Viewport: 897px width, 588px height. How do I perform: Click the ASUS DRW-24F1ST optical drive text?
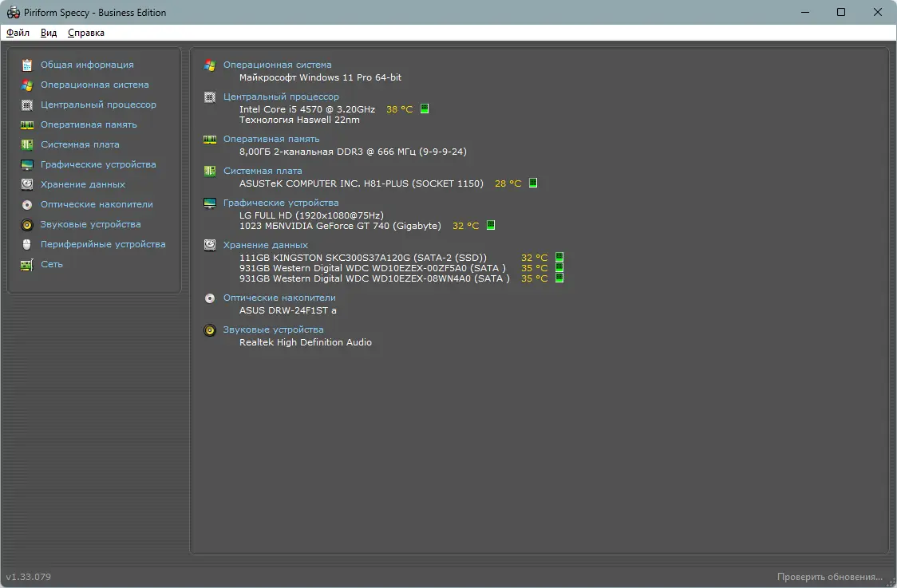288,310
